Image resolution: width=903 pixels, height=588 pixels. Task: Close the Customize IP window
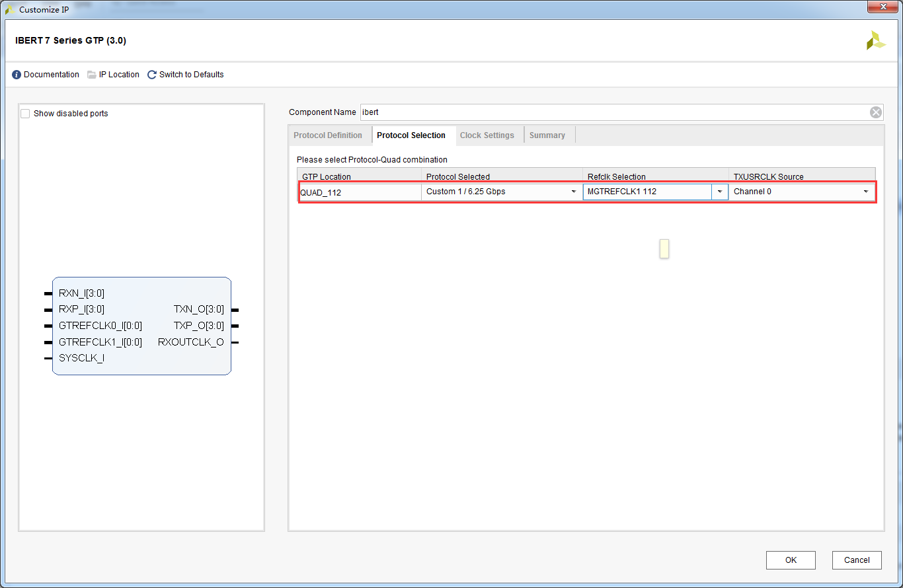tap(883, 7)
